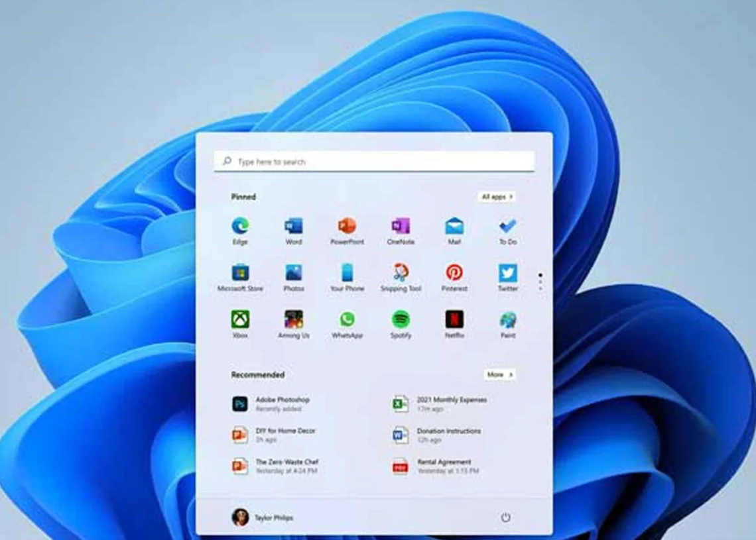This screenshot has height=540, width=756.
Task: Click the Recommended section heading
Action: [x=258, y=375]
